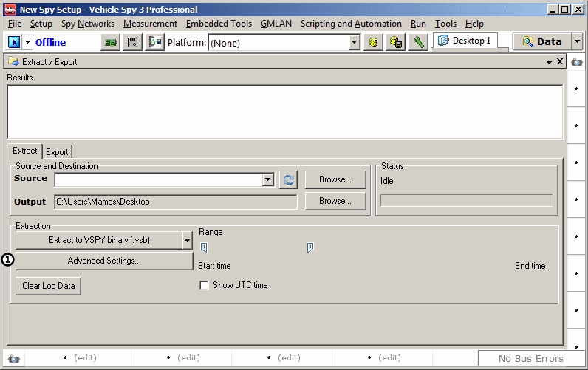Click the Range start time slider handle

[x=204, y=247]
